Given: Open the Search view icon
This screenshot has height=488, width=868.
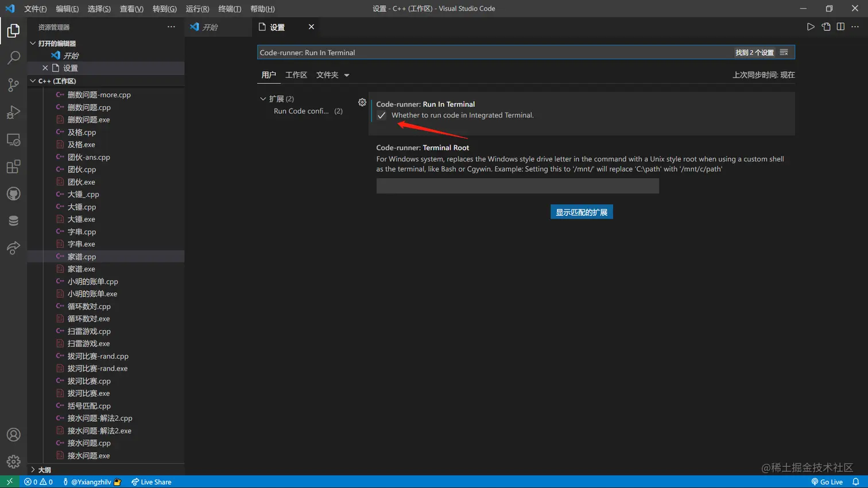Looking at the screenshot, I should (13, 57).
